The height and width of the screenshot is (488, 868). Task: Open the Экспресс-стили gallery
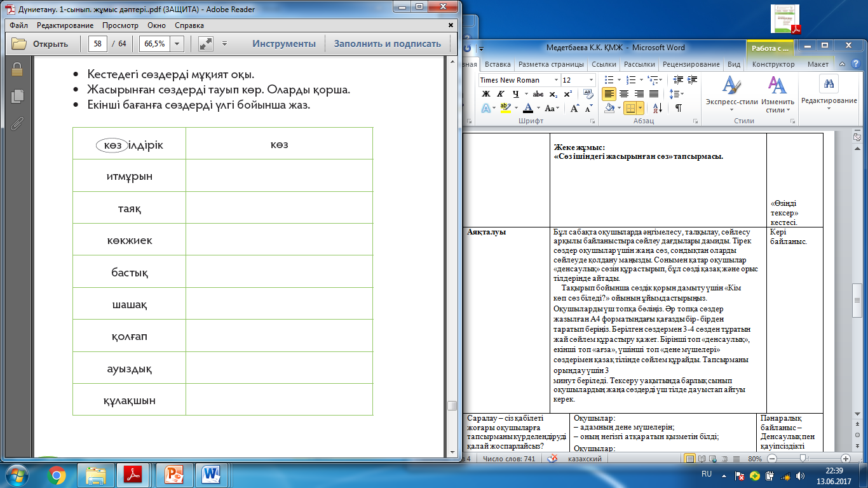[731, 93]
